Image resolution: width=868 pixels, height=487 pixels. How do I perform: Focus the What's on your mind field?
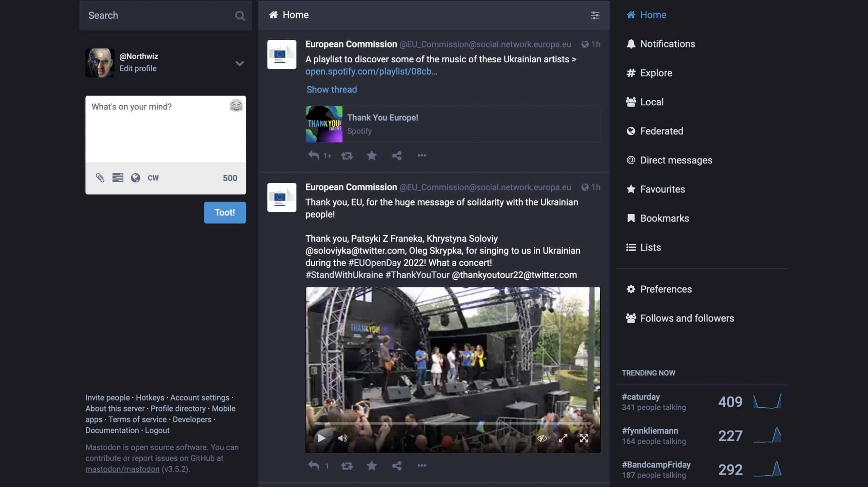click(x=165, y=129)
